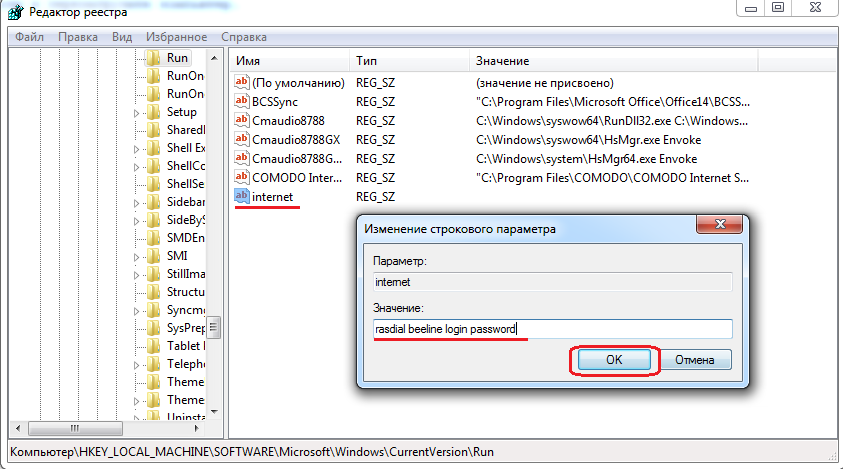This screenshot has height=469, width=843.
Task: Expand the ShellCo tree node
Action: [137, 167]
